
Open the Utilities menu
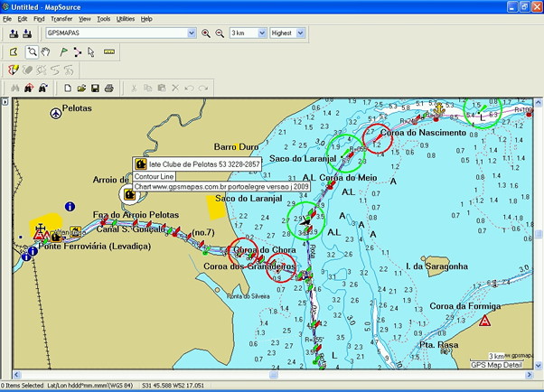(126, 18)
